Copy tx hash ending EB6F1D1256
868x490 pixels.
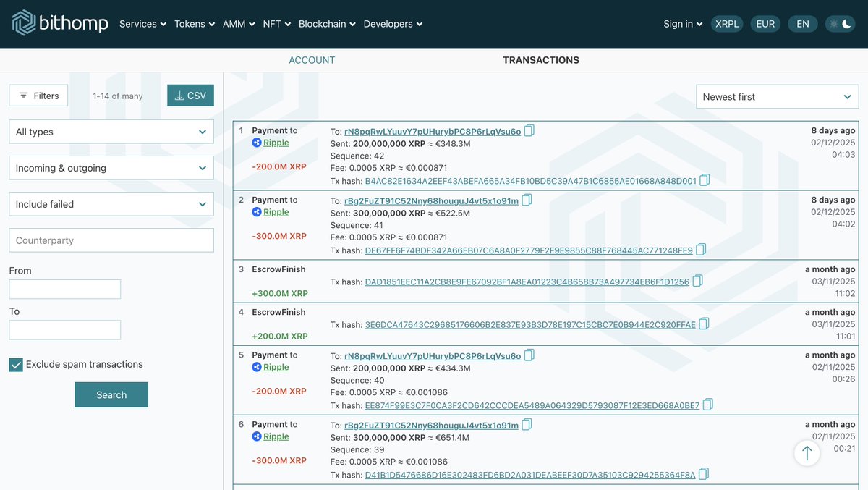click(x=697, y=281)
